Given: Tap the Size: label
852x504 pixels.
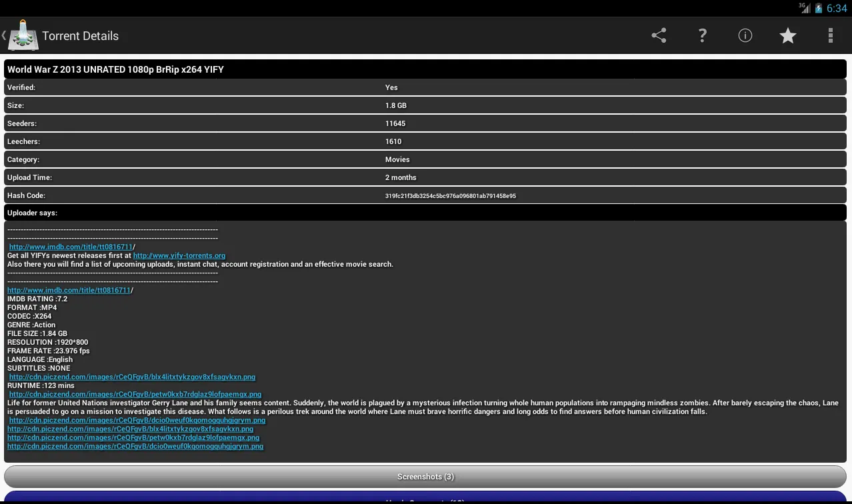Looking at the screenshot, I should [15, 105].
